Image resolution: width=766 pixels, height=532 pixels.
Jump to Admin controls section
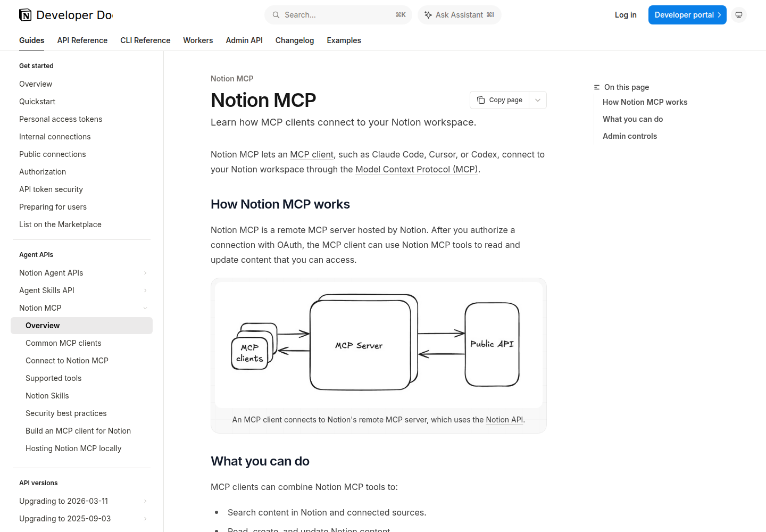tap(630, 136)
